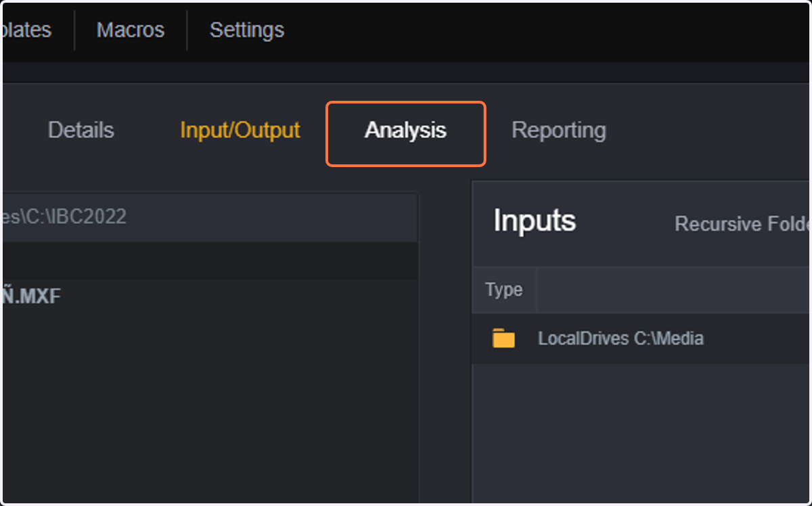Open the Settings menu
This screenshot has width=812, height=506.
(x=246, y=30)
